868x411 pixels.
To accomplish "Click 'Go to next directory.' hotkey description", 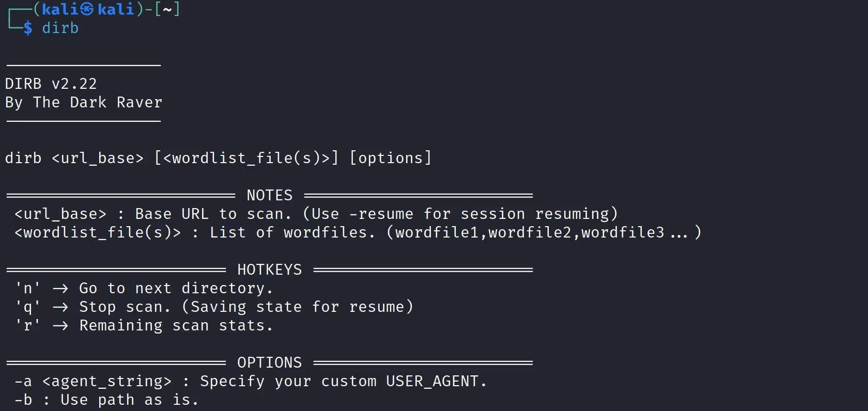I will 176,288.
